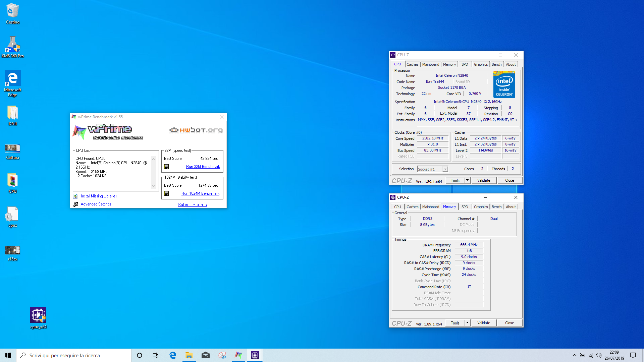
Task: Open the Mail app from the taskbar
Action: tap(206, 355)
